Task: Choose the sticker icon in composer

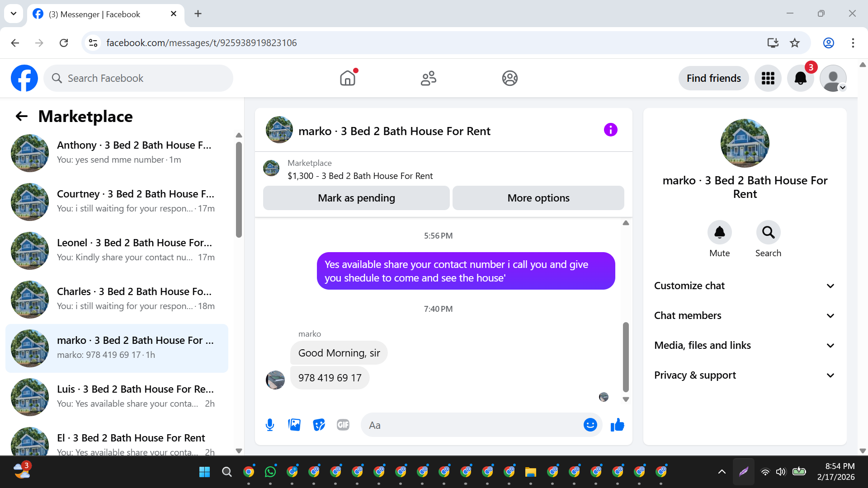Action: click(319, 425)
